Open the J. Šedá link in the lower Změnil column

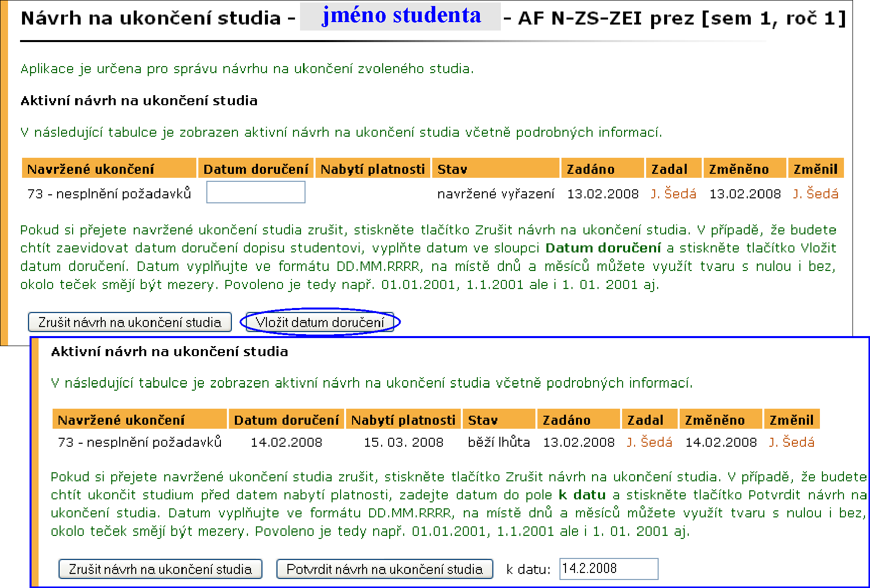pyautogui.click(x=791, y=442)
